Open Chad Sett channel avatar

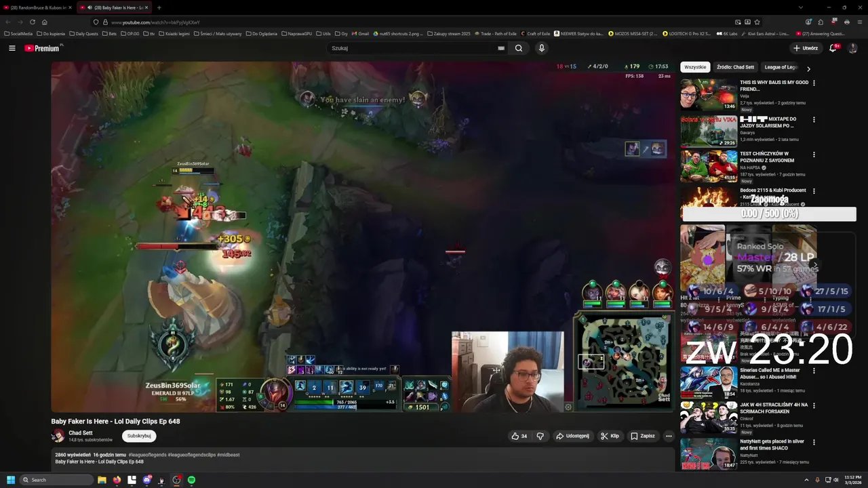[x=58, y=436]
